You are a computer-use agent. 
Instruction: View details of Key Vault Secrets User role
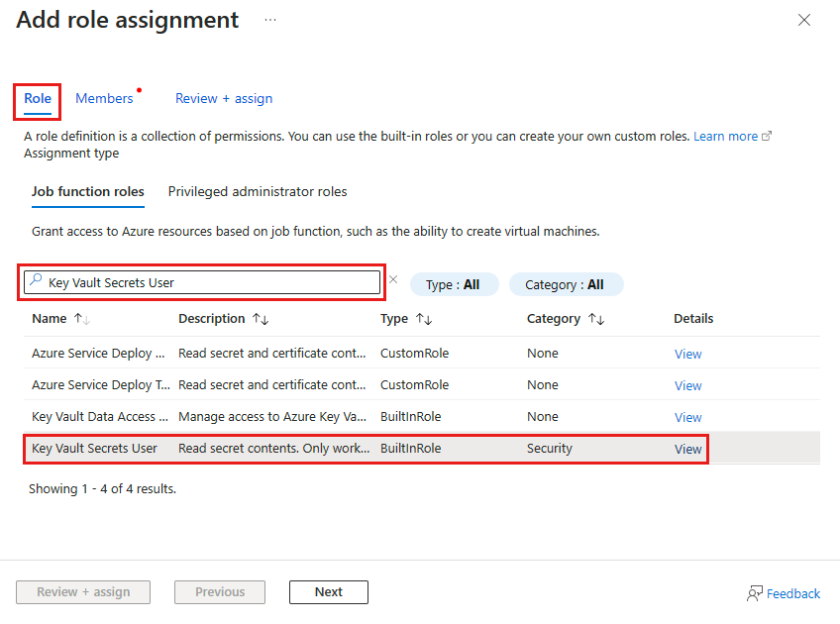(687, 449)
